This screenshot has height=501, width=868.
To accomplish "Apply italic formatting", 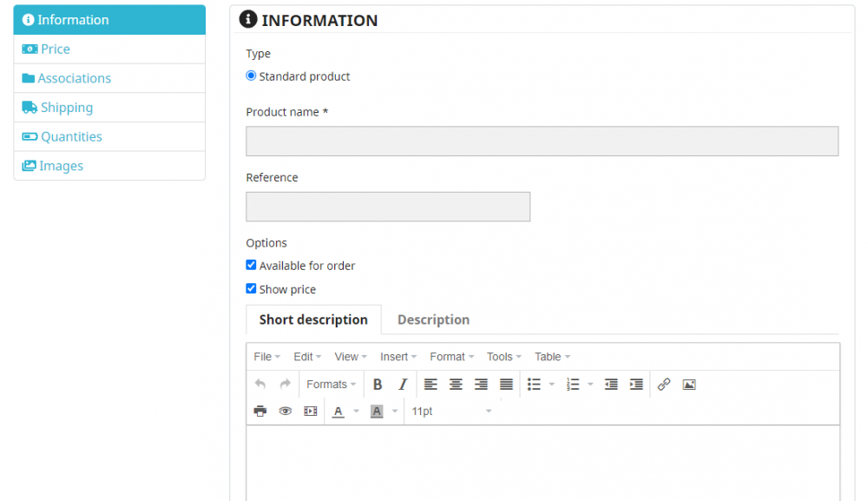I will point(403,385).
